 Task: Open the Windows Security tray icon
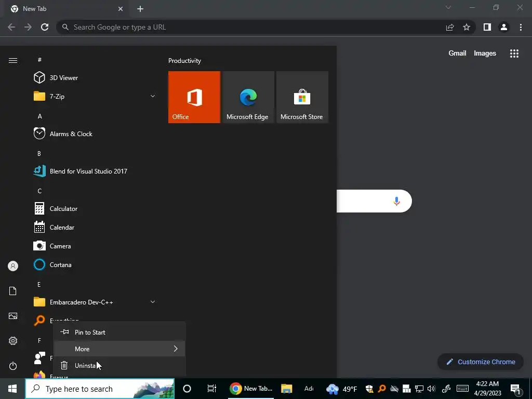click(x=369, y=389)
